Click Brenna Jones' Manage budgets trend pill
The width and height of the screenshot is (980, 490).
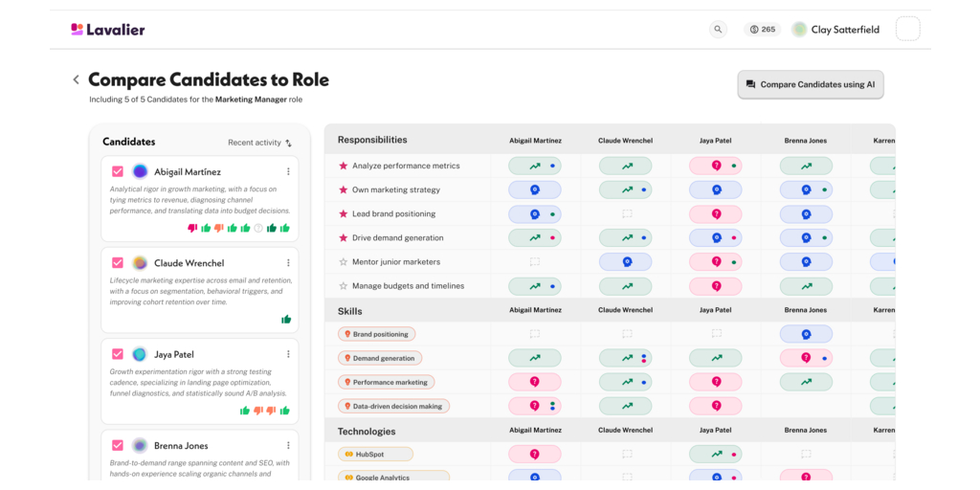[x=806, y=285]
